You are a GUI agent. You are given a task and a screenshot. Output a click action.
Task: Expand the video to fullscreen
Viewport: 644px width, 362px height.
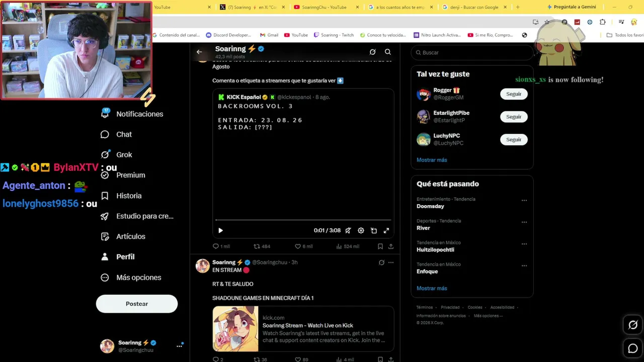(x=386, y=230)
